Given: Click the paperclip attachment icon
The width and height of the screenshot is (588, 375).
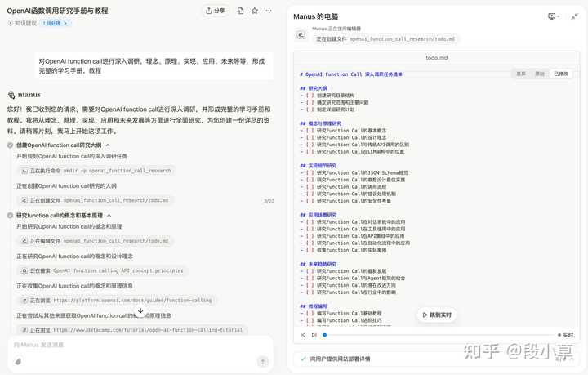Looking at the screenshot, I should (x=18, y=362).
